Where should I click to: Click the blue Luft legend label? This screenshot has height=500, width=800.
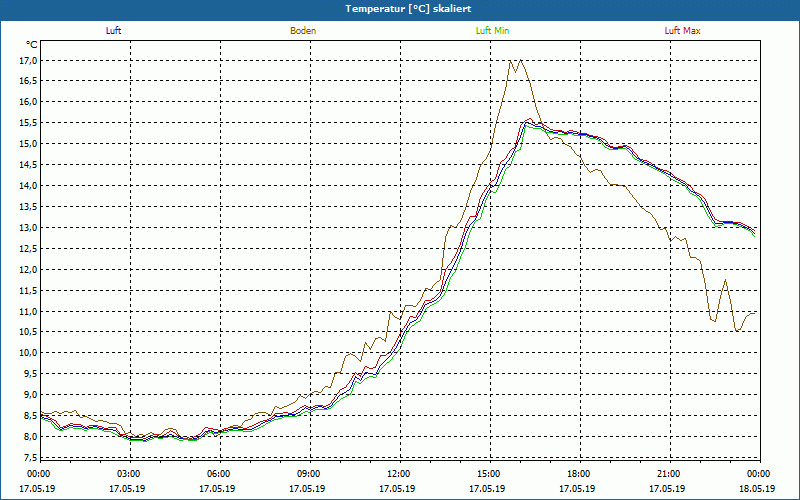tap(113, 31)
